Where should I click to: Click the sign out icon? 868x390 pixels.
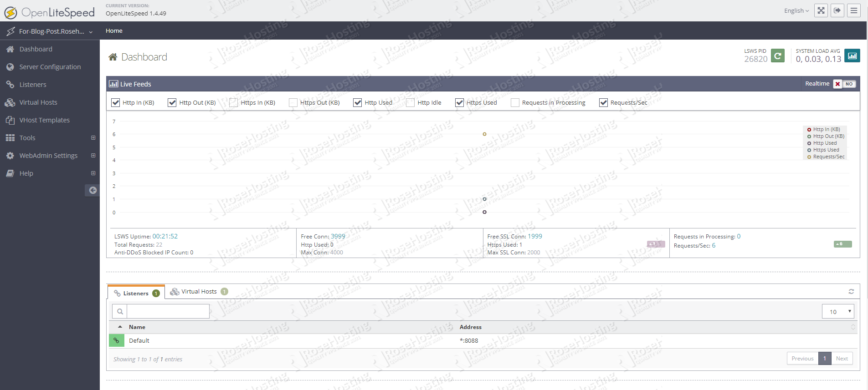coord(837,10)
